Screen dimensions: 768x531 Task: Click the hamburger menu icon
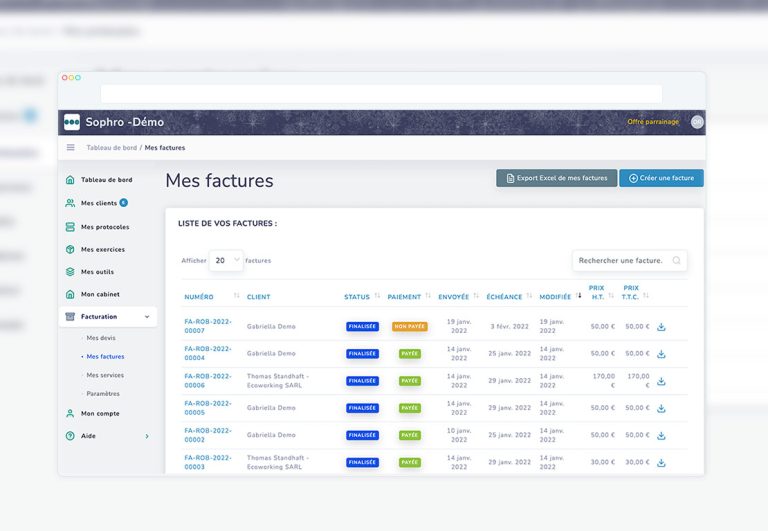(x=70, y=147)
